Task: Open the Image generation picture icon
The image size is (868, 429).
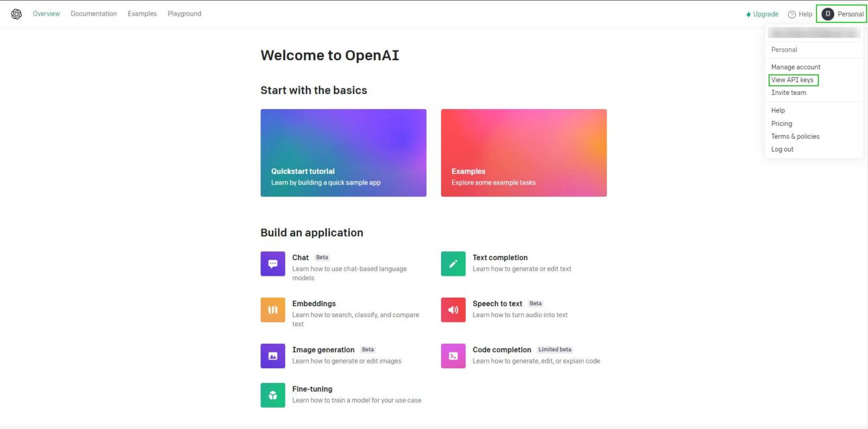Action: point(273,356)
